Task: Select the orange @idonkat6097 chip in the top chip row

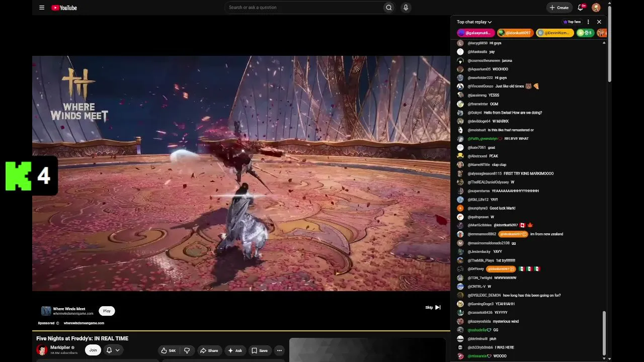Action: (515, 33)
